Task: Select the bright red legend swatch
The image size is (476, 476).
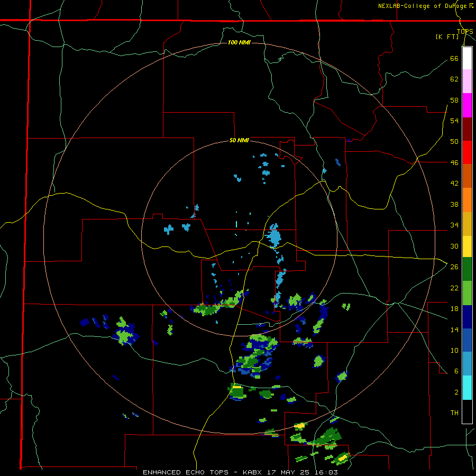Action: coord(467,152)
